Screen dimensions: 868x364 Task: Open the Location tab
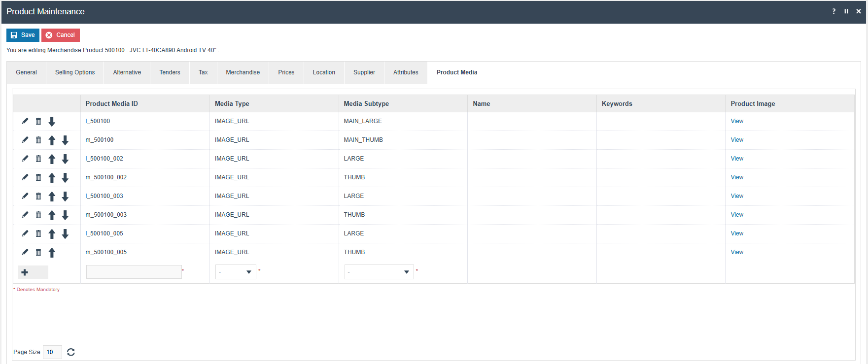324,72
